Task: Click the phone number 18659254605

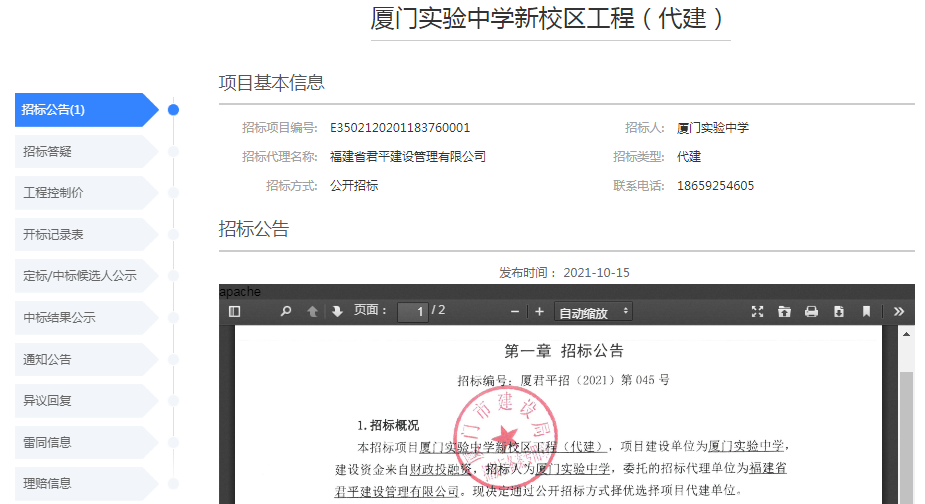Action: [x=716, y=186]
